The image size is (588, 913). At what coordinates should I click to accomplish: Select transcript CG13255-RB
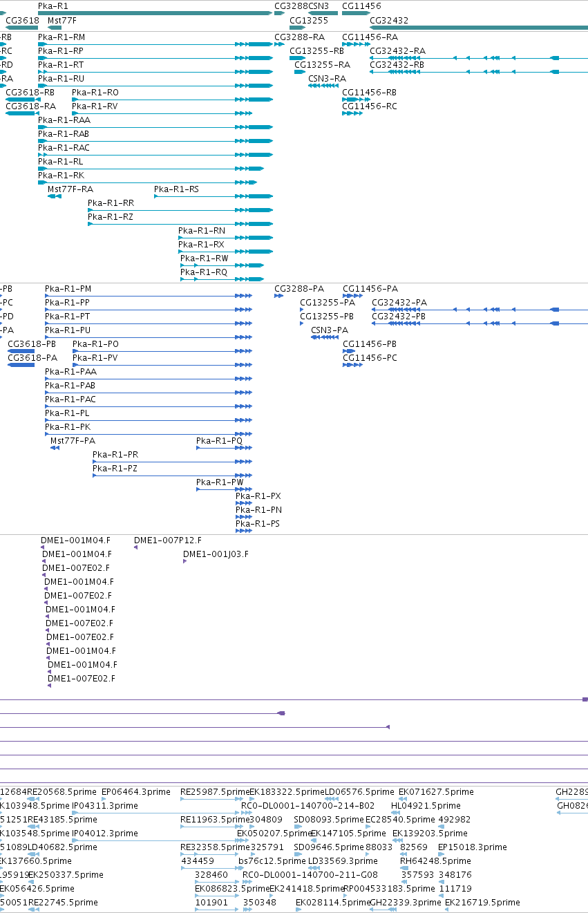coord(317,51)
